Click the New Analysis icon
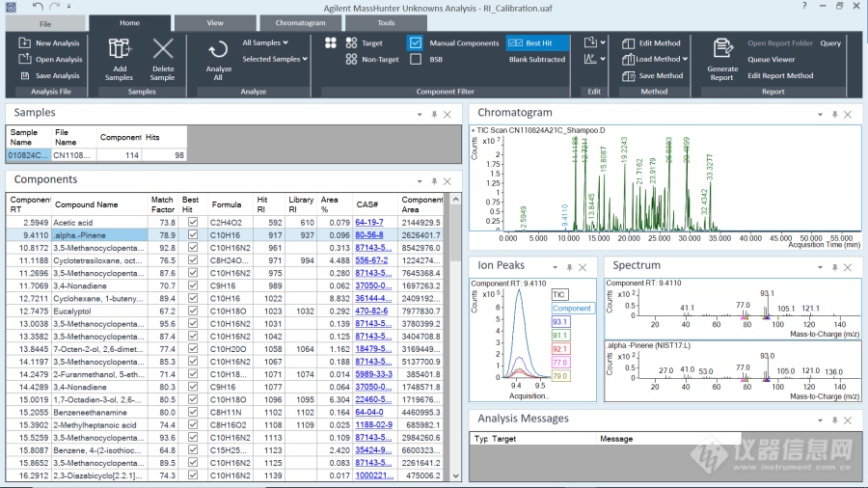The image size is (868, 488). 24,42
